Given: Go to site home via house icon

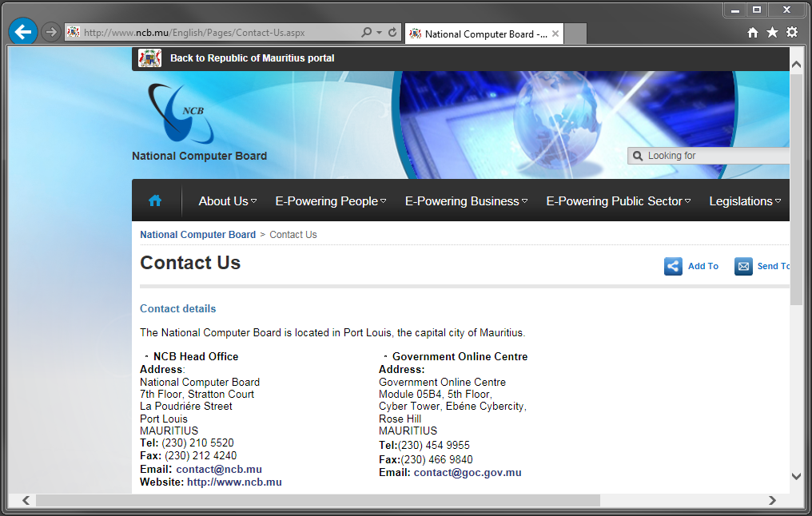Looking at the screenshot, I should (155, 200).
